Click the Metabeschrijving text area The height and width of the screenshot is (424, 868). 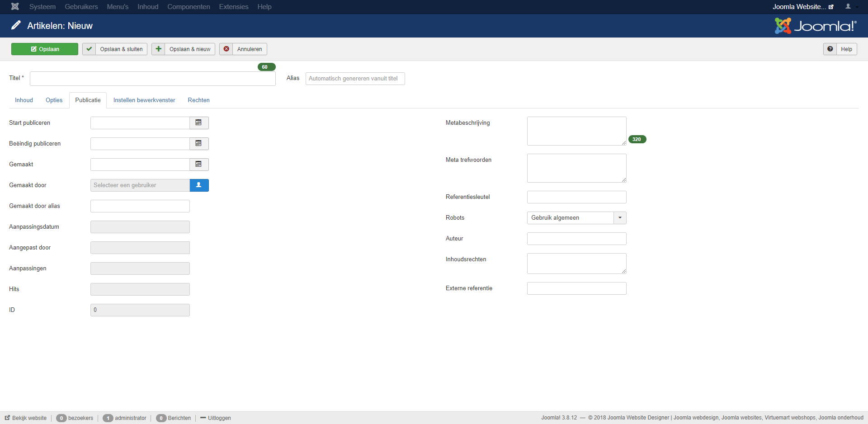[576, 131]
